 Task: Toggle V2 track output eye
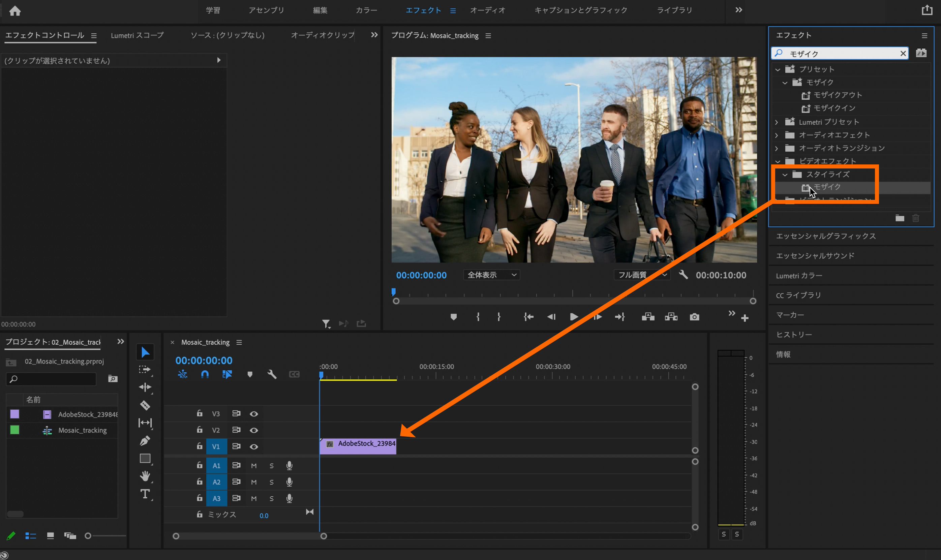[x=254, y=430]
